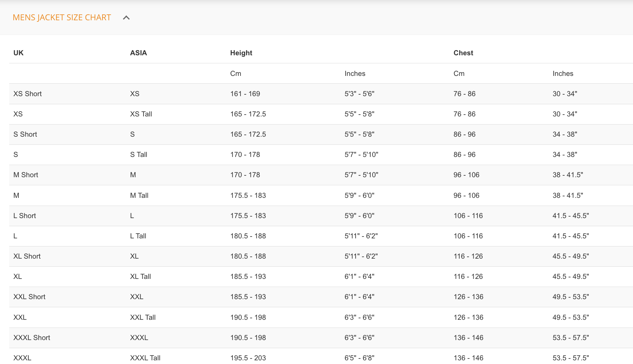Click the Chest column header
The width and height of the screenshot is (633, 364).
463,53
